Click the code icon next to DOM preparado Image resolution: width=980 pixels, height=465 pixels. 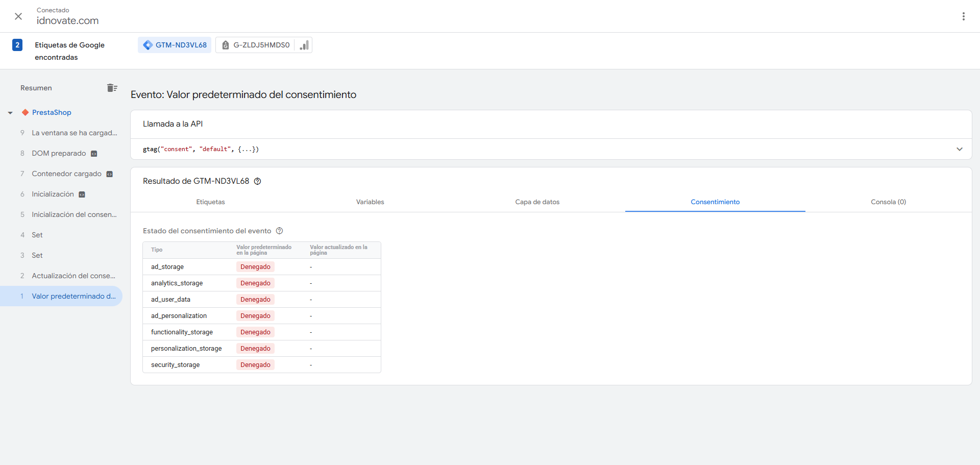[x=94, y=154]
